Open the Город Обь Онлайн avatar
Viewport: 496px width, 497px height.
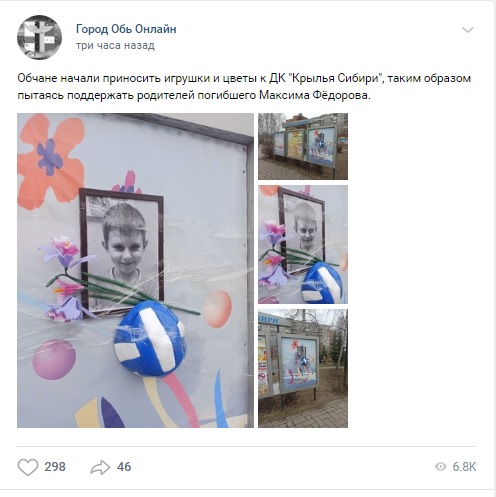pyautogui.click(x=39, y=37)
